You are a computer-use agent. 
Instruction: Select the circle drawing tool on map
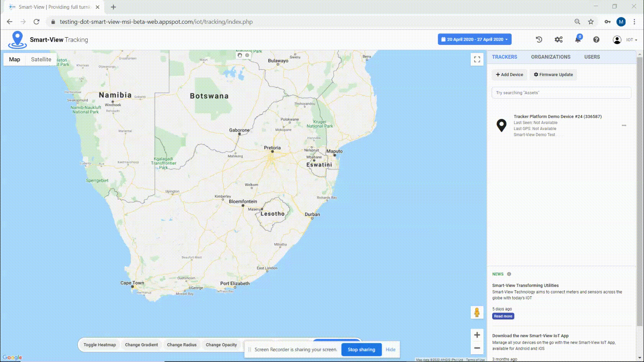[x=247, y=55]
